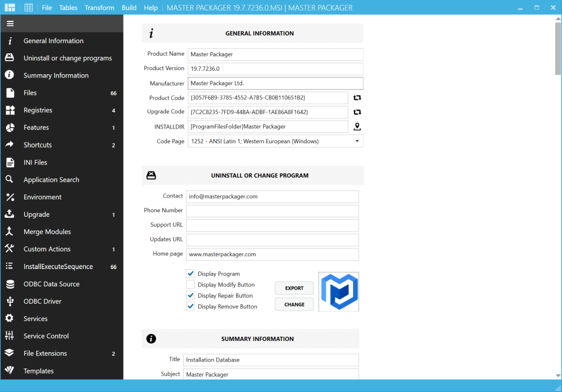This screenshot has height=392, width=562.
Task: Click the Templates icon in sidebar
Action: click(10, 370)
